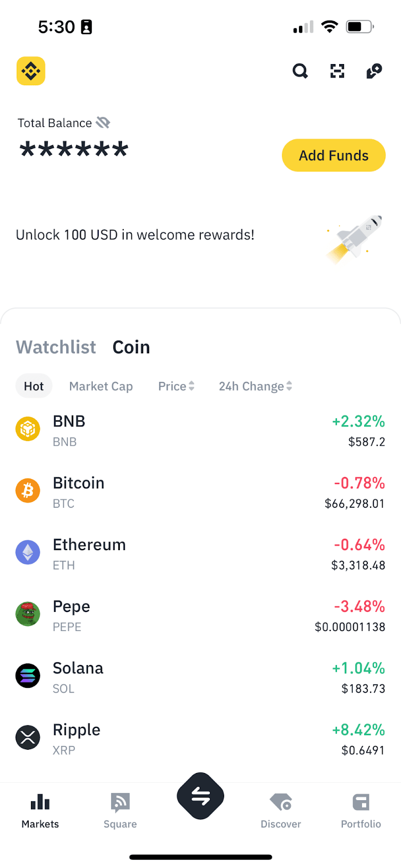Show the hidden total balance
This screenshot has width=401, height=868.
[103, 123]
